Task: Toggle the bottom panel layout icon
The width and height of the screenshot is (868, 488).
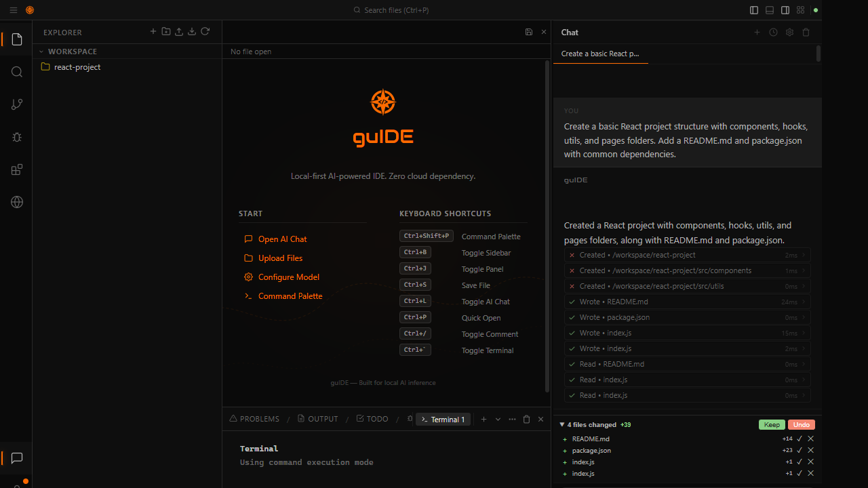Action: coord(770,10)
